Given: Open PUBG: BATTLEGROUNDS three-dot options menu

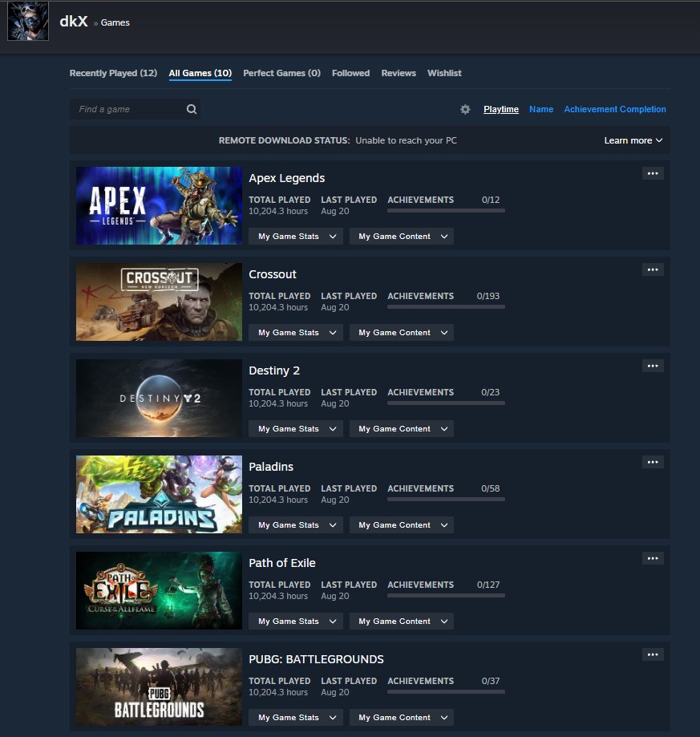Looking at the screenshot, I should pyautogui.click(x=653, y=654).
